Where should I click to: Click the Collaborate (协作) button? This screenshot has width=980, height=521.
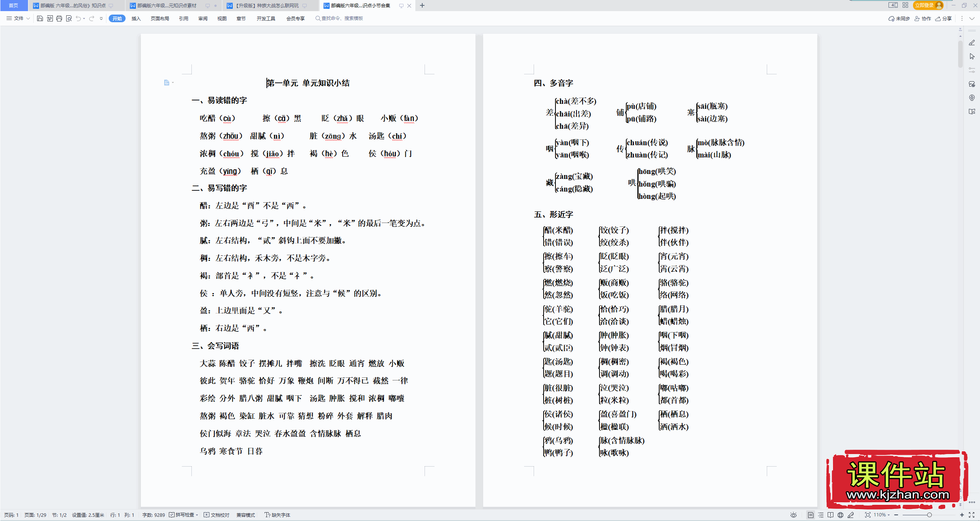[x=923, y=18]
